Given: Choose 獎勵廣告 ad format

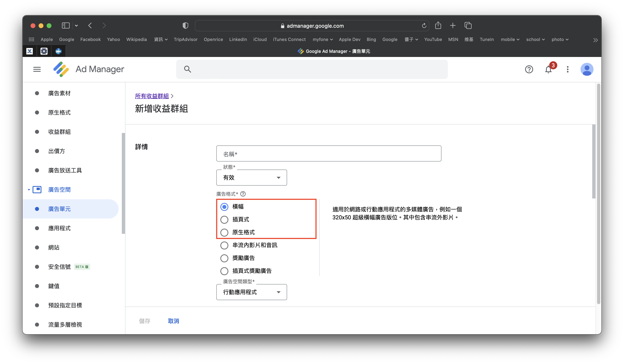Looking at the screenshot, I should pyautogui.click(x=224, y=258).
